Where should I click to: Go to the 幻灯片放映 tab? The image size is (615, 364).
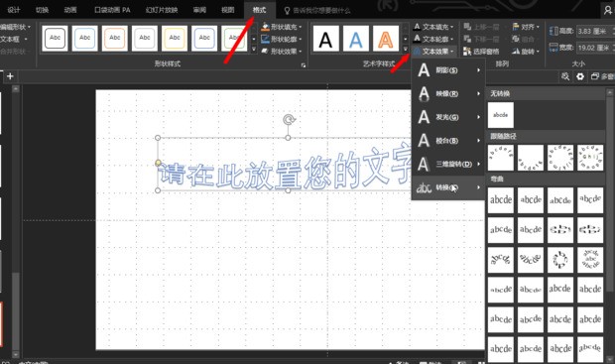[x=162, y=10]
